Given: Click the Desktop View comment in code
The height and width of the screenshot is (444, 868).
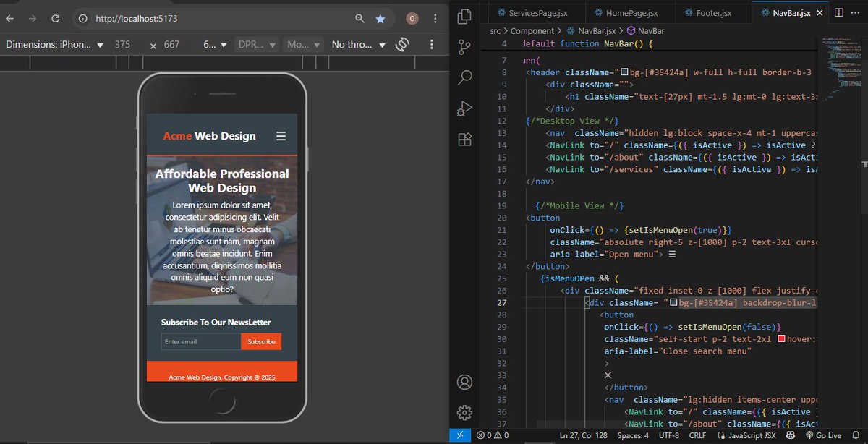Looking at the screenshot, I should 572,121.
